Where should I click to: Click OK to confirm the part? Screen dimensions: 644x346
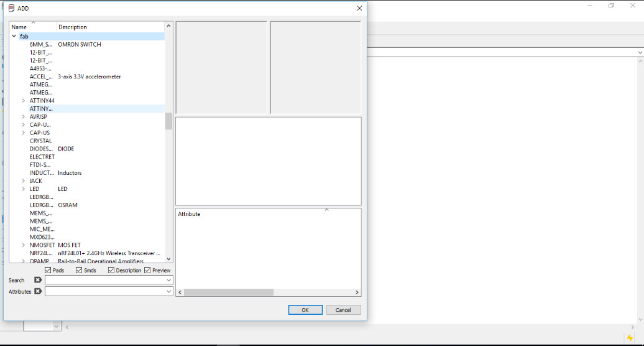305,310
